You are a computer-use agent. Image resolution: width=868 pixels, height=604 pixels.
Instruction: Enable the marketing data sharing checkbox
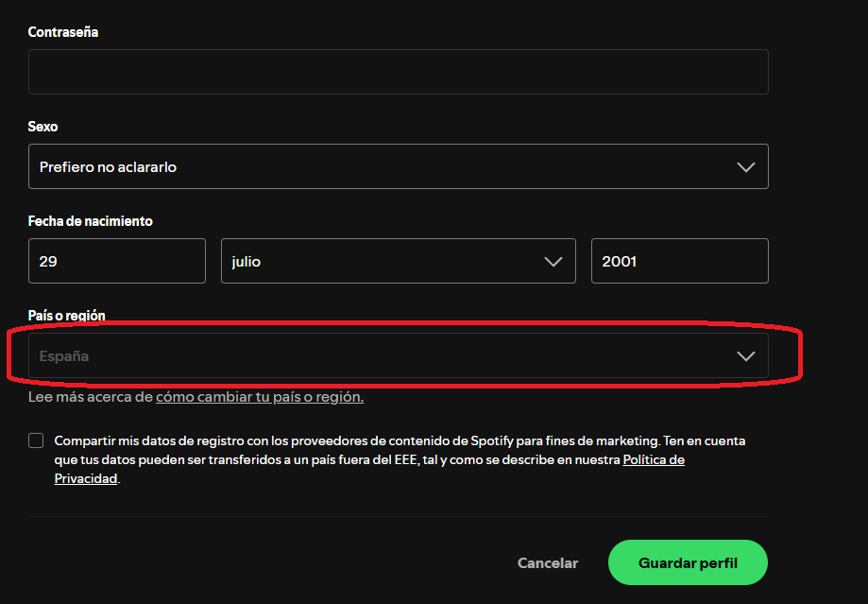[x=35, y=440]
